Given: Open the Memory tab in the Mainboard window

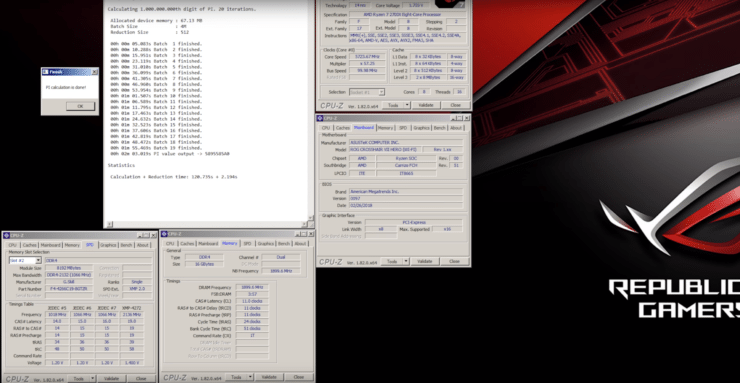Looking at the screenshot, I should coord(385,128).
